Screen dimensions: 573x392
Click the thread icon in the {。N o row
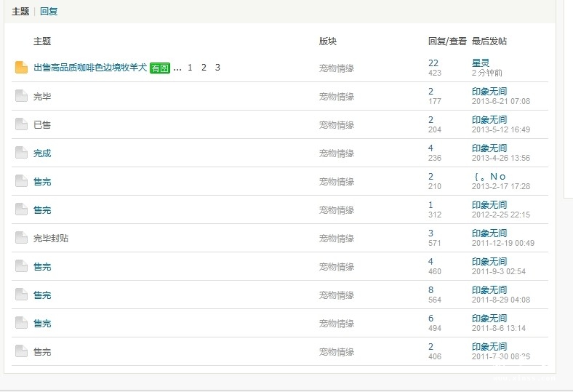[x=21, y=181]
